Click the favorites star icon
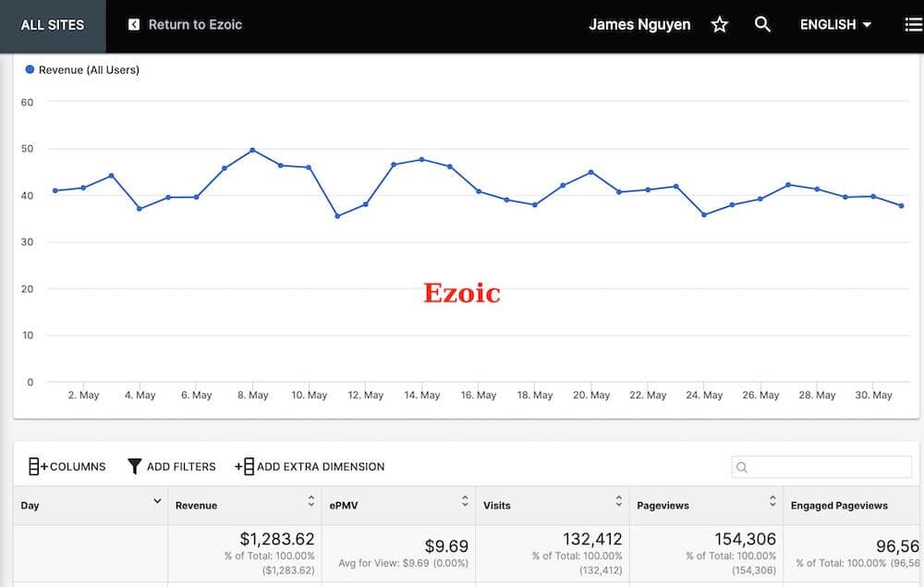 click(x=720, y=24)
